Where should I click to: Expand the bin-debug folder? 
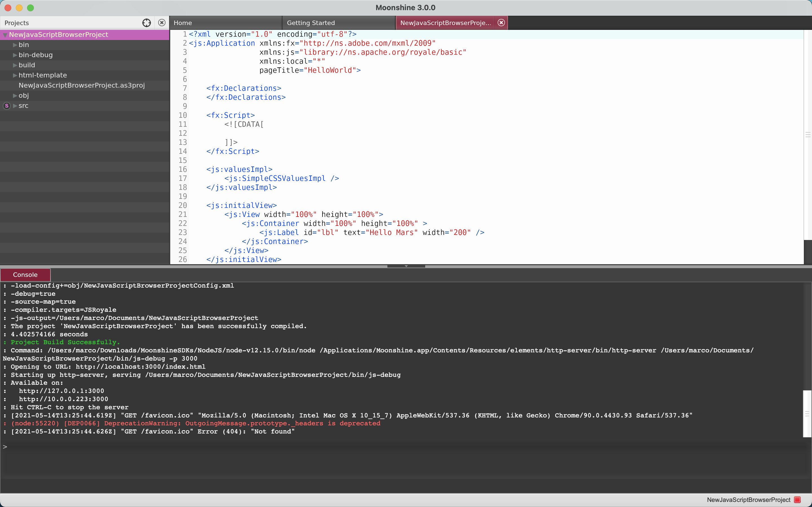click(x=14, y=55)
